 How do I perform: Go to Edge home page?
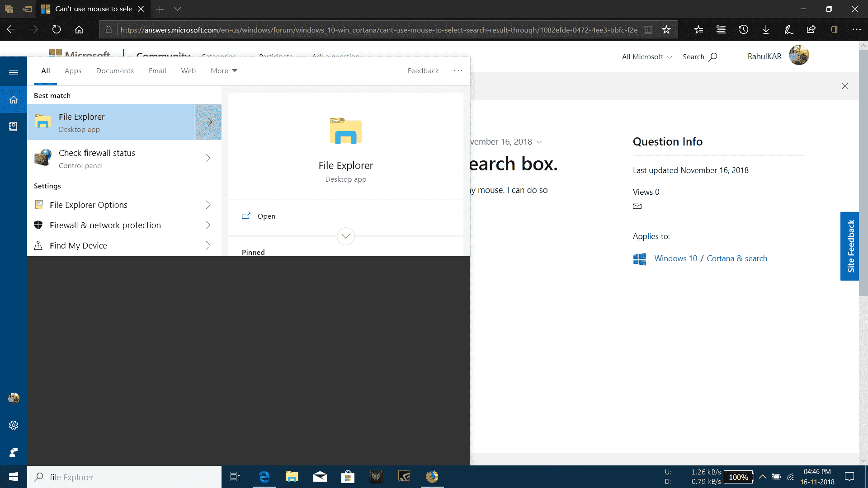pos(79,29)
